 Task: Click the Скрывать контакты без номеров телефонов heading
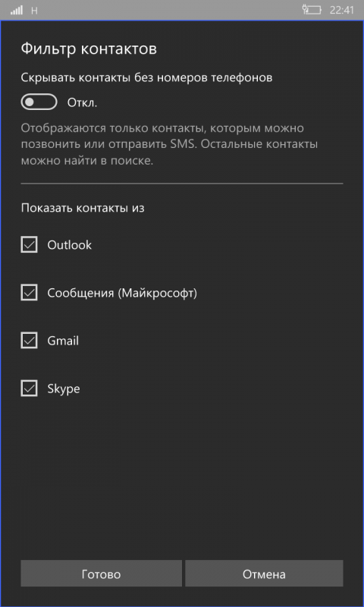tap(146, 78)
